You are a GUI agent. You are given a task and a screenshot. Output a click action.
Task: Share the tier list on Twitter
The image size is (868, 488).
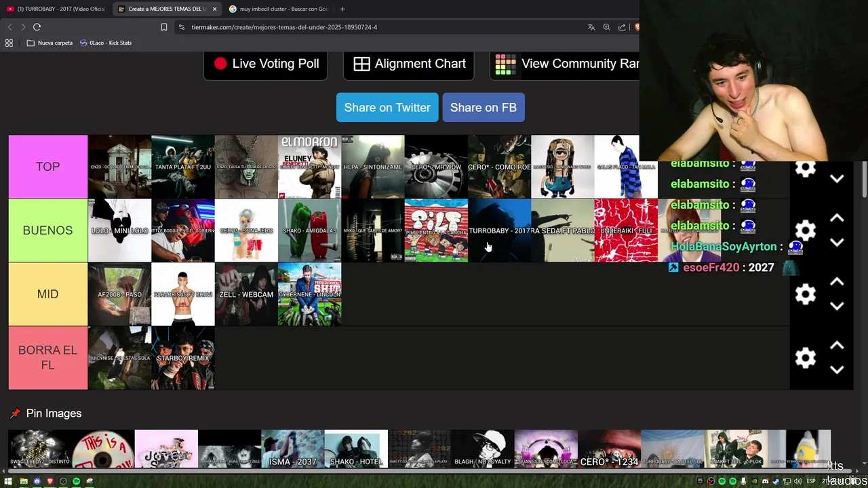[387, 108]
